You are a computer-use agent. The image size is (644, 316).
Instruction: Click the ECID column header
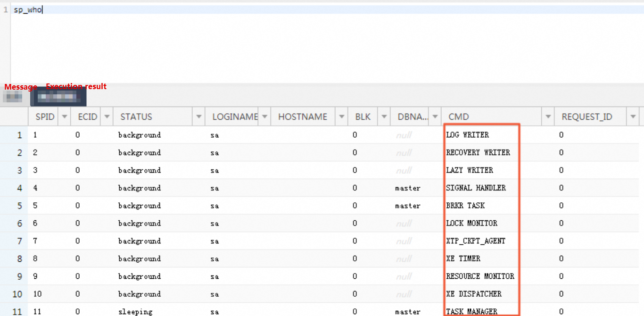87,116
